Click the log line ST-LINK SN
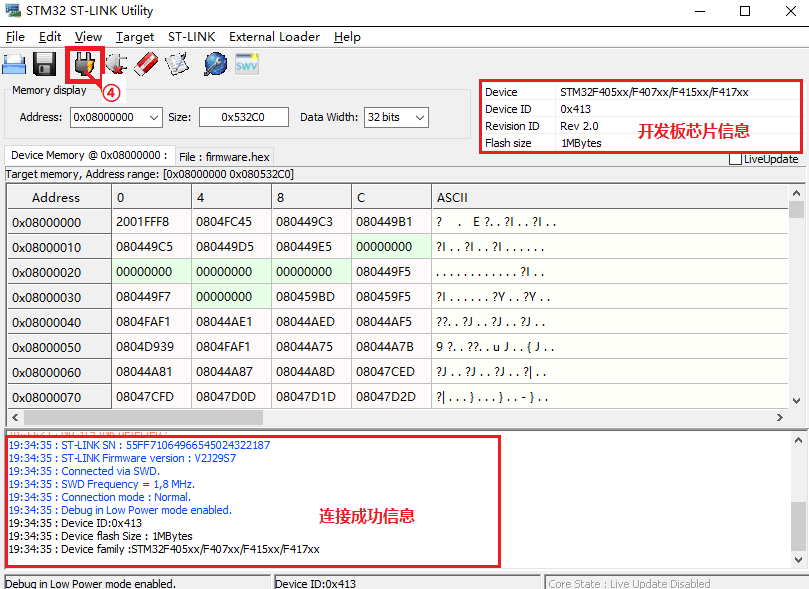Image resolution: width=809 pixels, height=589 pixels. click(139, 445)
